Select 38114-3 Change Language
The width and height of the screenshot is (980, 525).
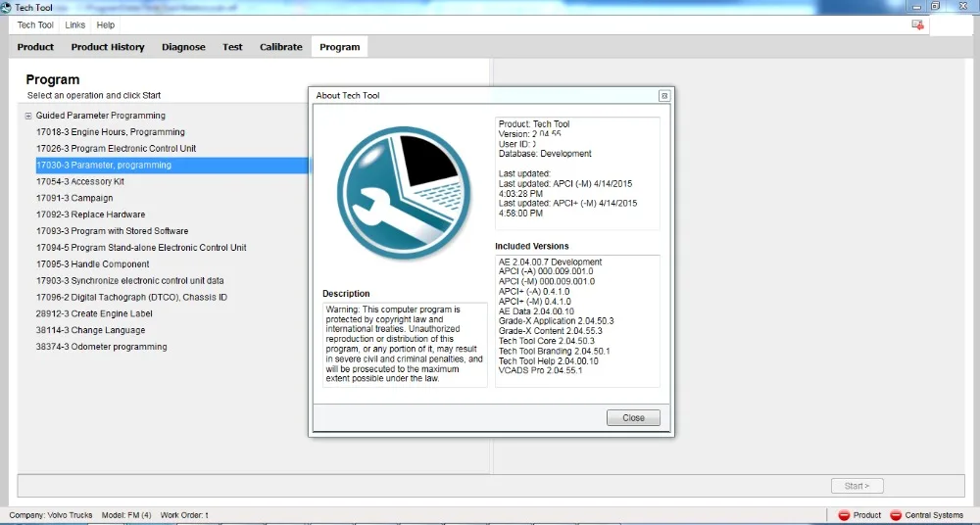(90, 330)
